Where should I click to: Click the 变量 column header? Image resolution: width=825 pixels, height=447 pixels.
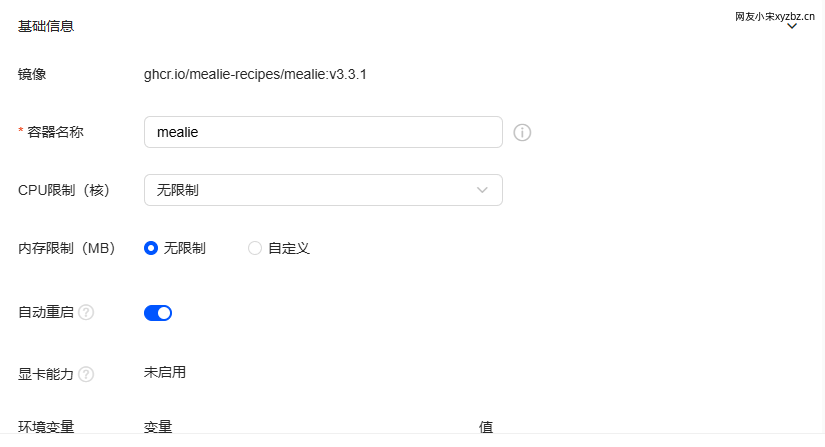pos(158,427)
